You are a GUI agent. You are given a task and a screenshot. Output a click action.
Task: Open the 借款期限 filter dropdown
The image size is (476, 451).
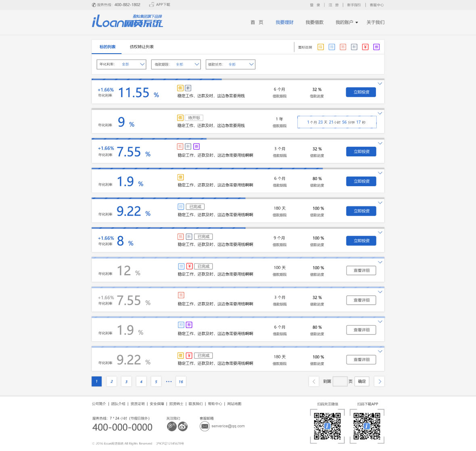tap(176, 64)
